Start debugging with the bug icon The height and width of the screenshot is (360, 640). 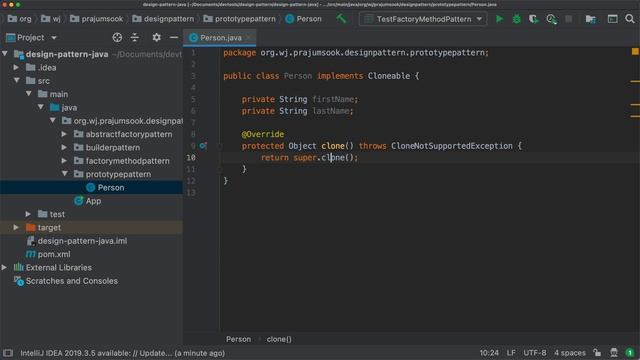coord(516,19)
